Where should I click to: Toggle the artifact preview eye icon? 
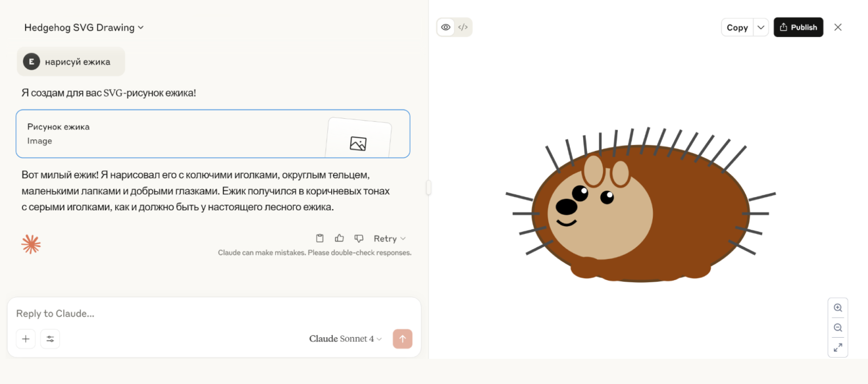coord(445,27)
